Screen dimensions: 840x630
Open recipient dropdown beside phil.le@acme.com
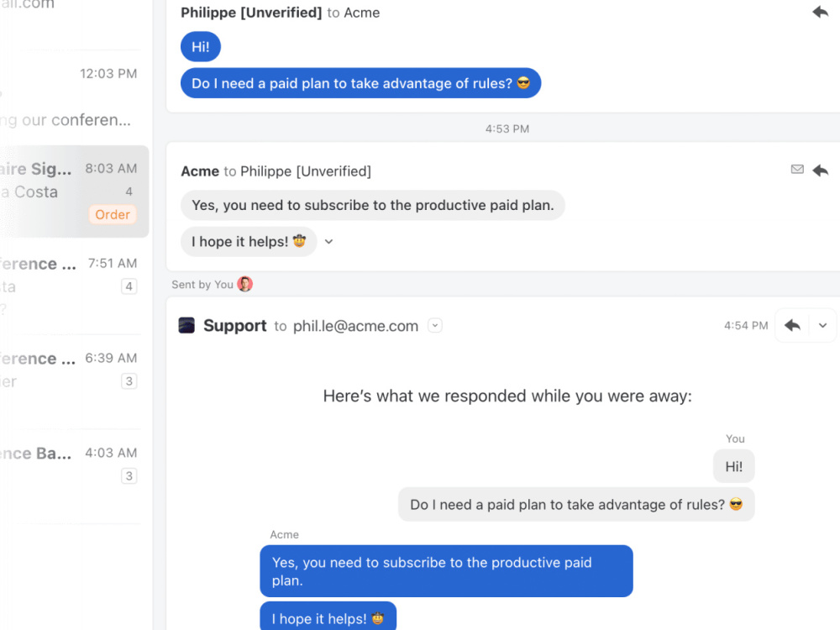435,325
